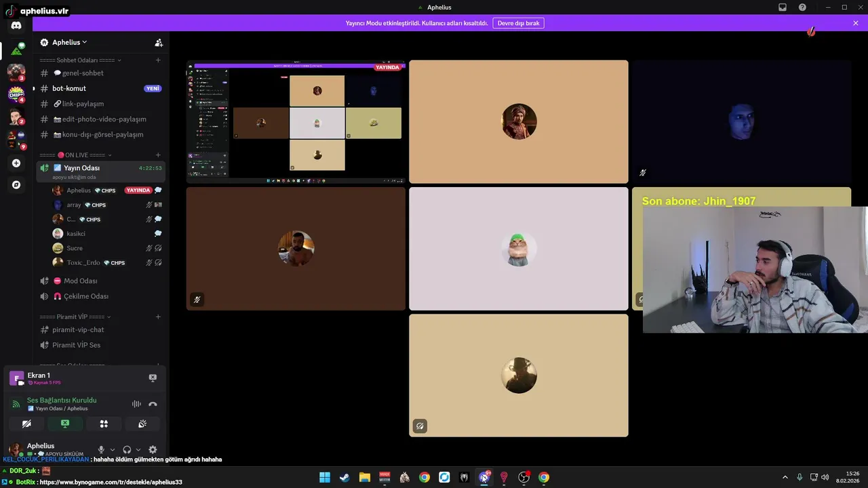Viewport: 868px width, 488px height.
Task: Add channel to Piramit VİP category
Action: pos(158,317)
